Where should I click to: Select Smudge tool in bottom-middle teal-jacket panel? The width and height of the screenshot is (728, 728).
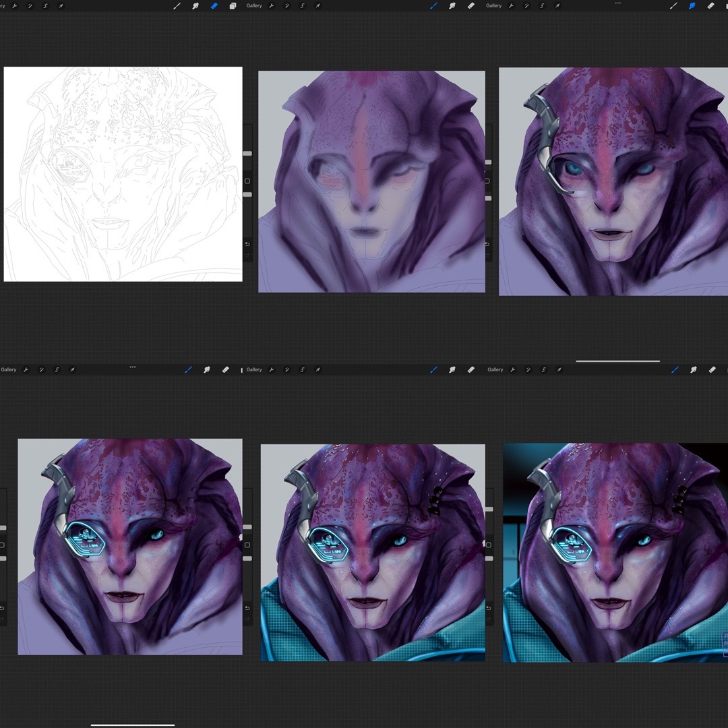(452, 370)
